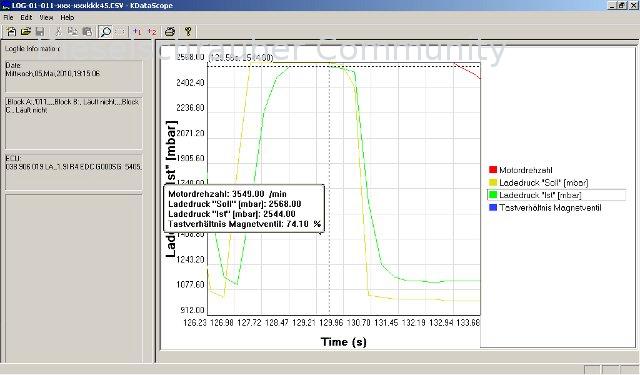Select Ladedruck "Ist" [mbar] legend entry
Image resolution: width=640 pixels, height=375 pixels.
coord(540,195)
